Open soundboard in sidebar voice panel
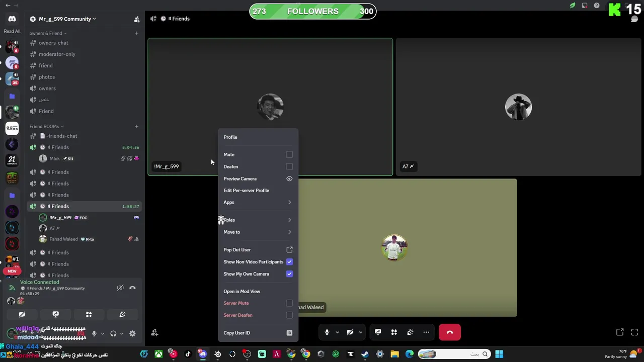Viewport: 644px width, 362px height. click(x=122, y=314)
